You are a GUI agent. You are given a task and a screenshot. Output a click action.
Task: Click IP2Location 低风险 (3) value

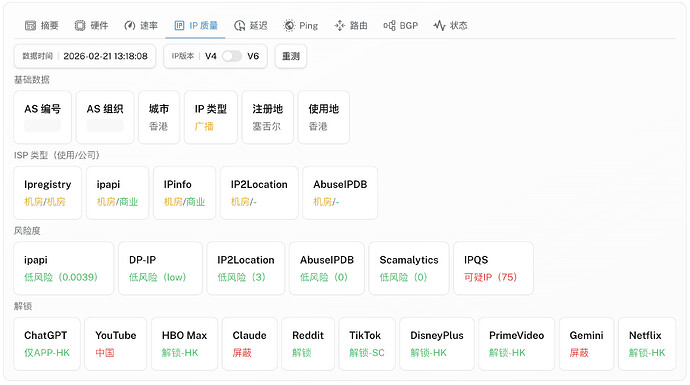pos(242,277)
